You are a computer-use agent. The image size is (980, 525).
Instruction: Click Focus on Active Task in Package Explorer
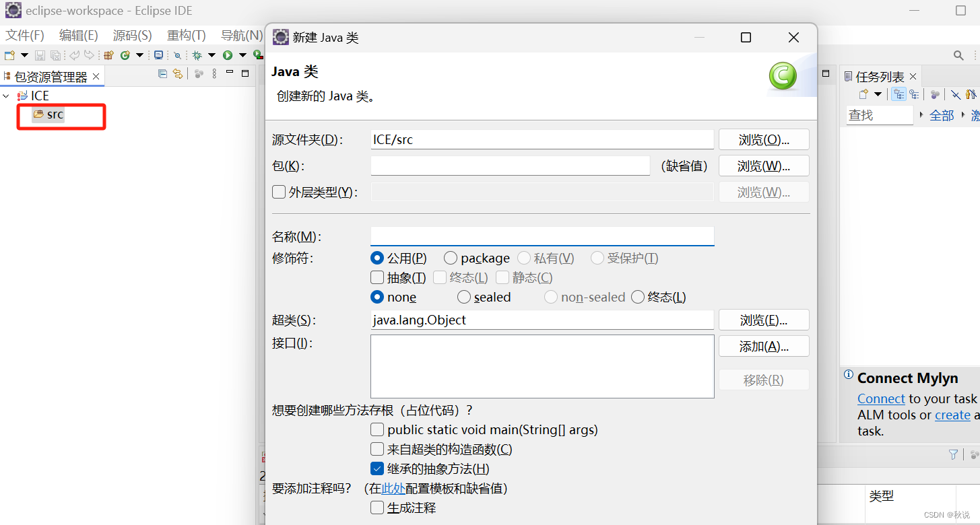tap(199, 73)
